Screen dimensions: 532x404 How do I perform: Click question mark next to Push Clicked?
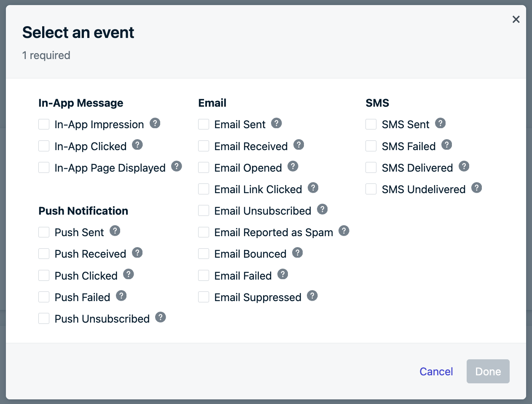click(129, 274)
